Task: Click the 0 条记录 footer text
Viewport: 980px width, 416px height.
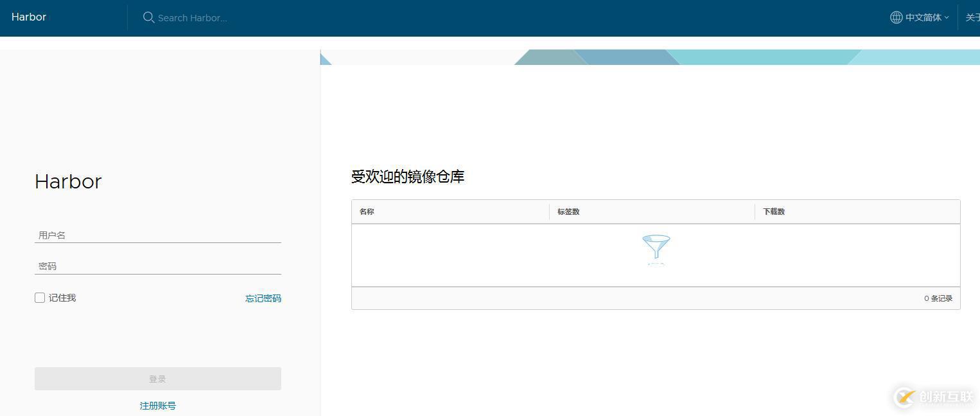Action: pyautogui.click(x=938, y=298)
